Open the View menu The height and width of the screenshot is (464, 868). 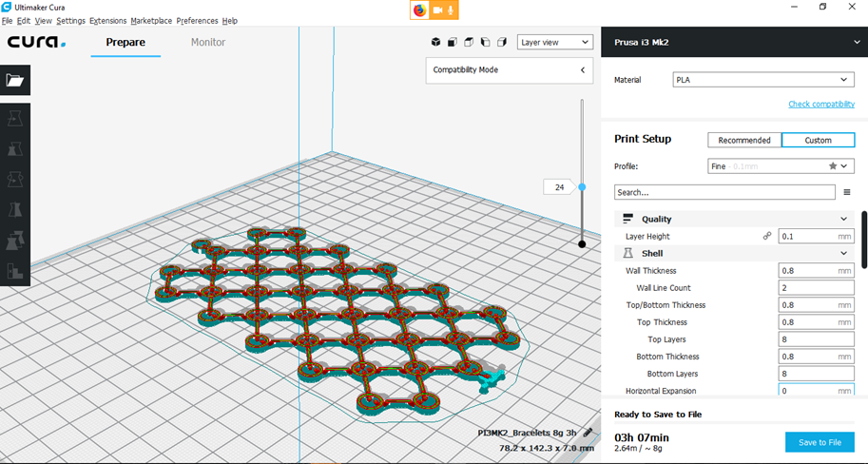(x=43, y=21)
